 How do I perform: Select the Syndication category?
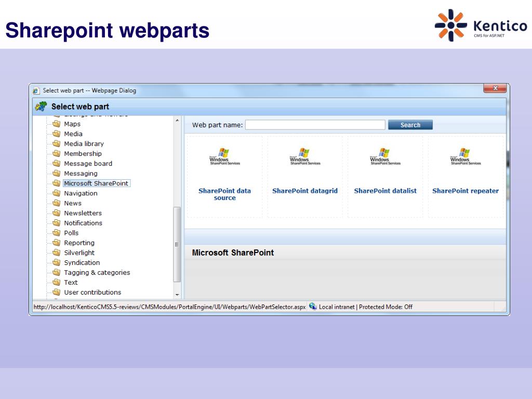[82, 262]
